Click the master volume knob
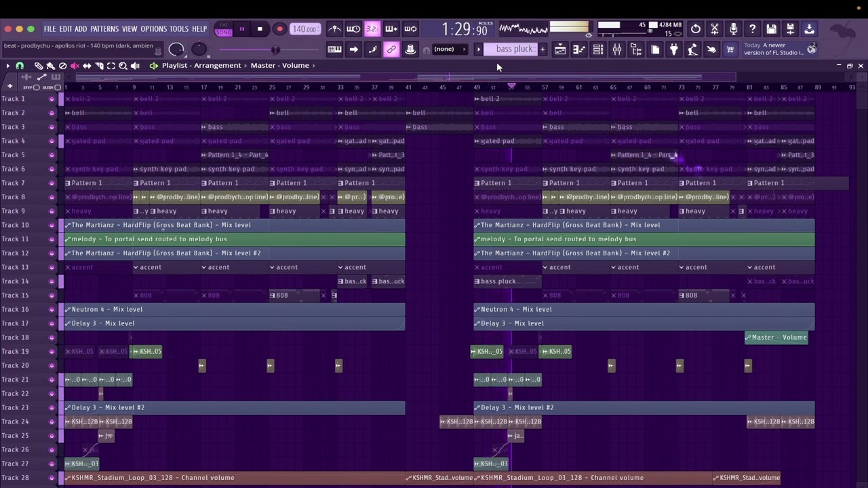 click(176, 49)
